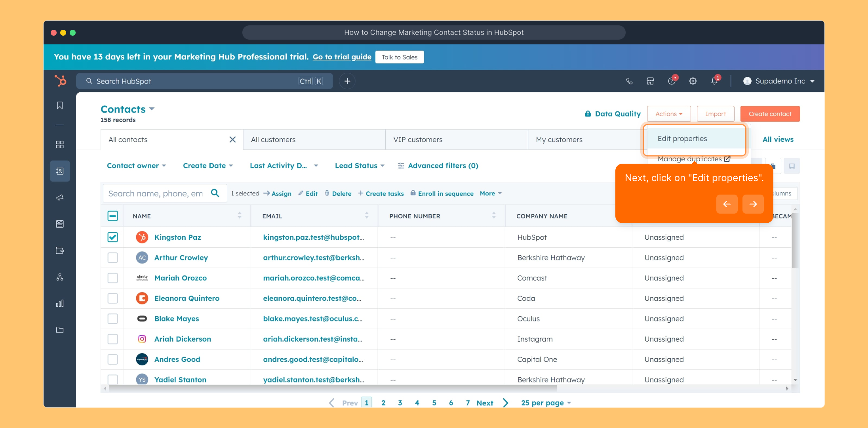This screenshot has height=428, width=868.
Task: Open the marketplace storefront icon
Action: pos(650,81)
